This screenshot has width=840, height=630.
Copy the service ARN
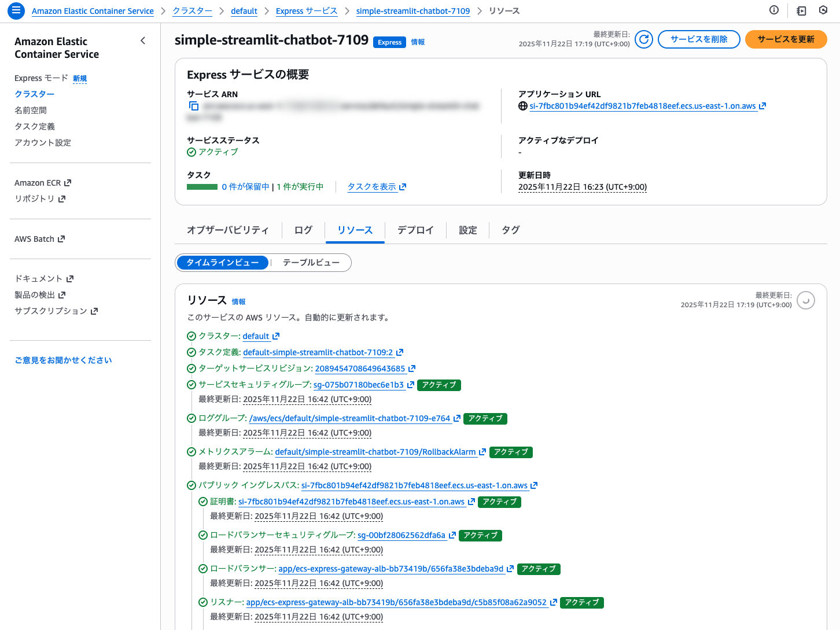(194, 106)
